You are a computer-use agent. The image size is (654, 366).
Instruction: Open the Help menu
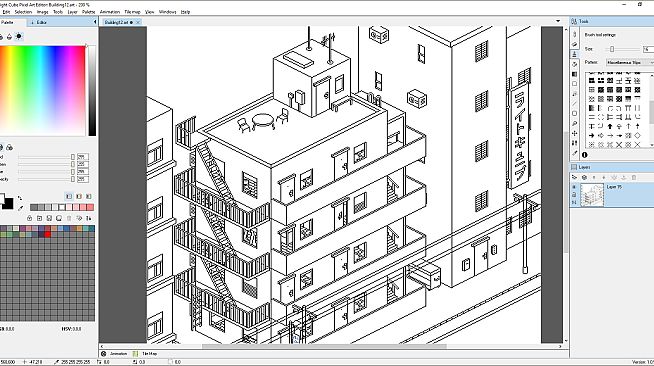click(186, 12)
